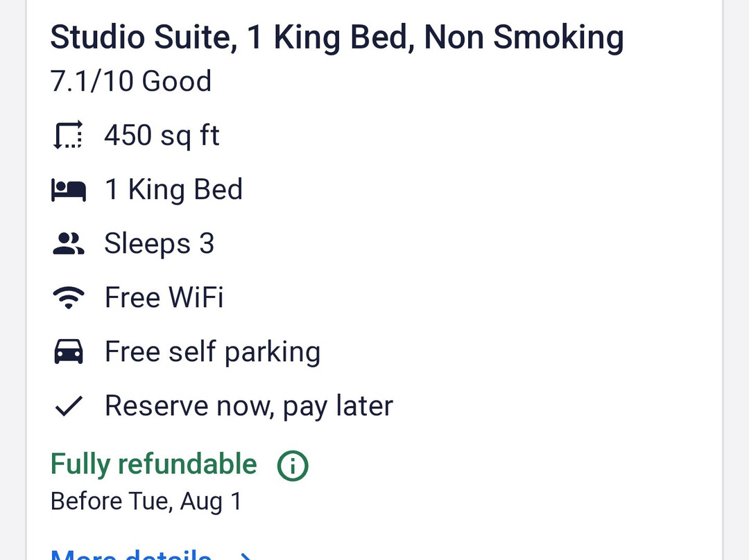This screenshot has width=749, height=560.
Task: Select the checkmark beside Reserve now
Action: click(68, 405)
